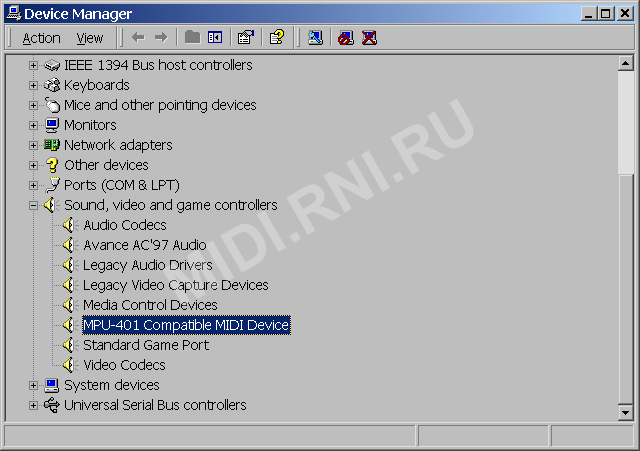
Task: Select Avance AC'97 Audio device
Action: (x=144, y=245)
